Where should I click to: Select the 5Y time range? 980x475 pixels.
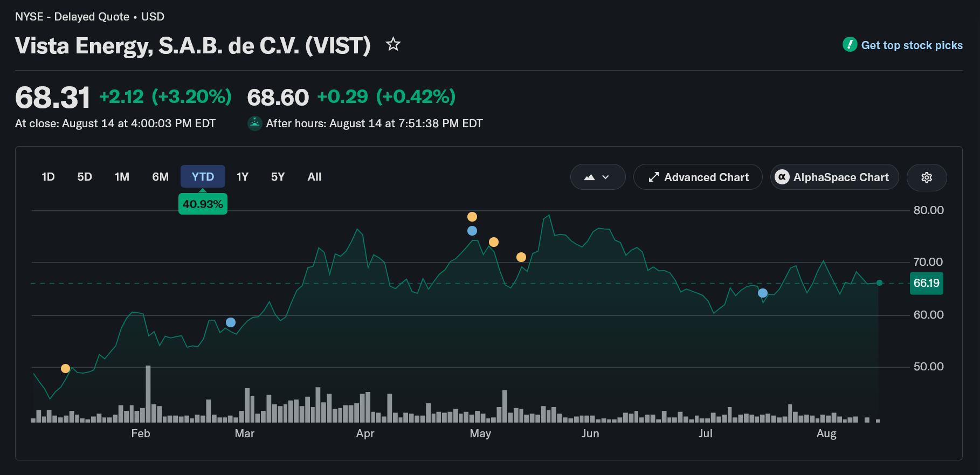coord(278,177)
